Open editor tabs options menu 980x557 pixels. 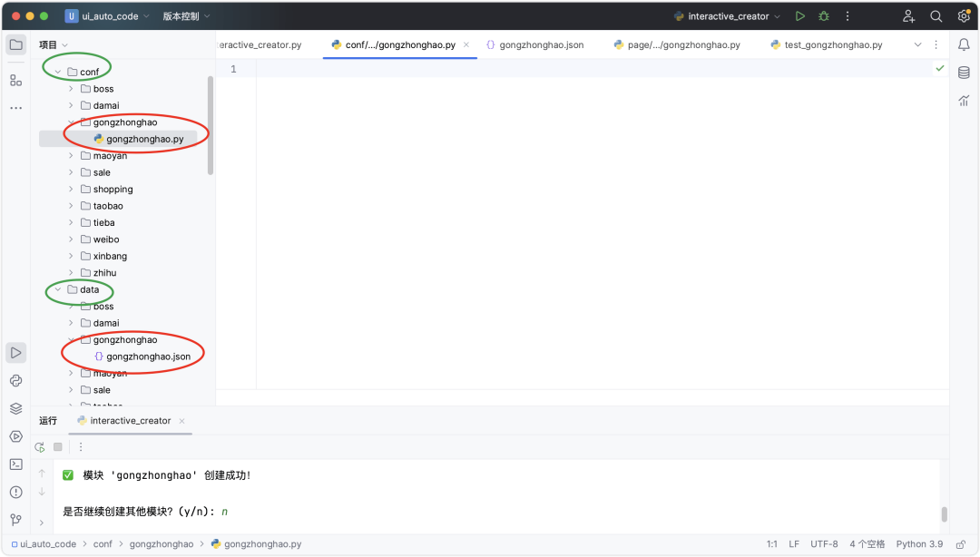point(936,45)
